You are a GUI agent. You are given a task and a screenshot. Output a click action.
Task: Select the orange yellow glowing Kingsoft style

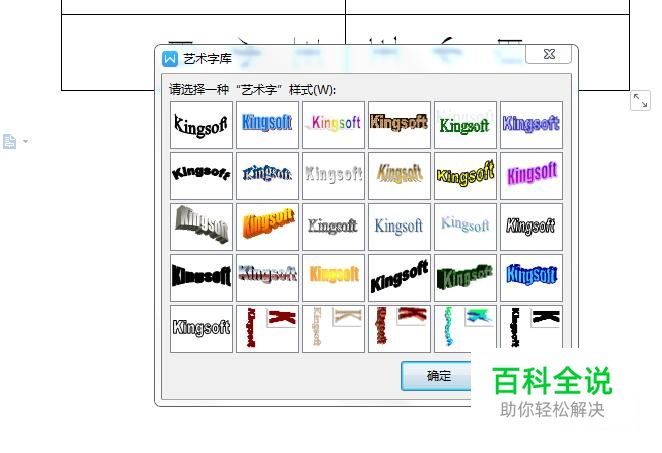pyautogui.click(x=333, y=278)
